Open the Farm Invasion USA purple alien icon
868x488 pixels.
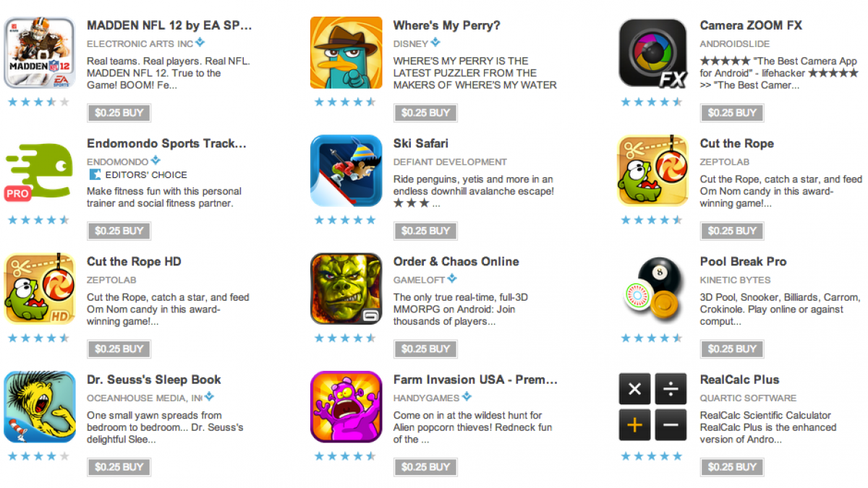[x=346, y=407]
